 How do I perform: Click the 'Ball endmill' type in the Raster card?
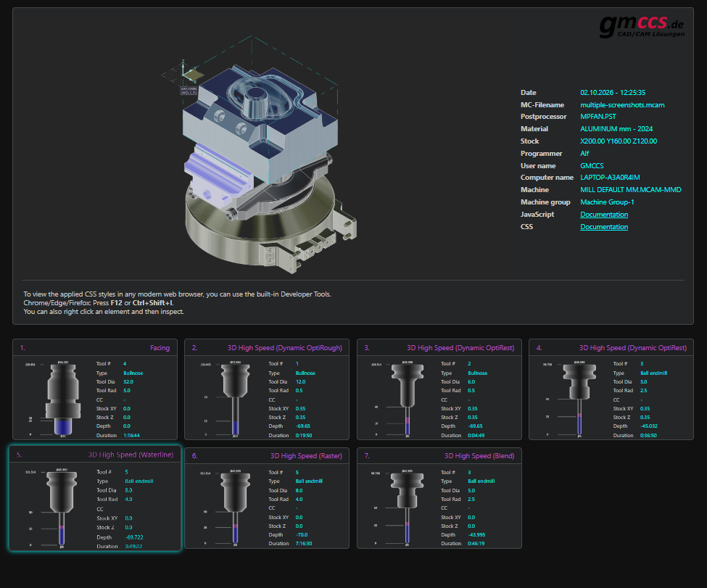[309, 481]
